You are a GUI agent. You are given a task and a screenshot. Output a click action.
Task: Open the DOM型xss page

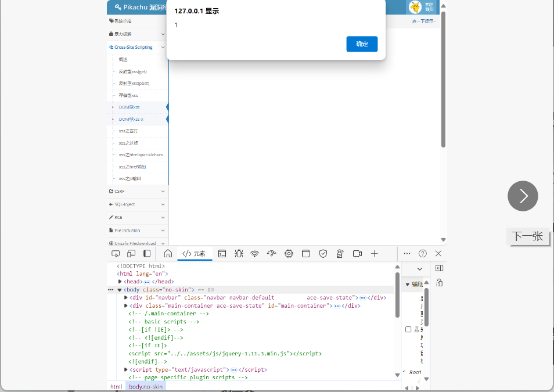(129, 107)
